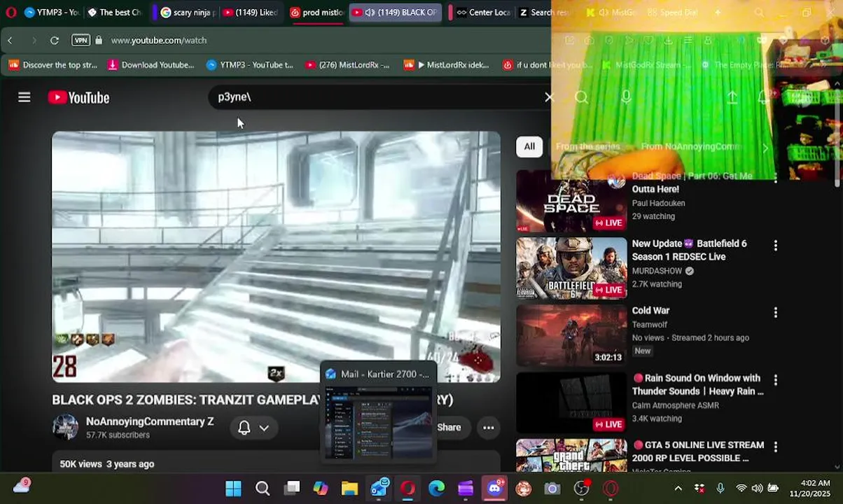Switch to 'The best Ch' tab
Screen dimensions: 843x504
[113, 13]
